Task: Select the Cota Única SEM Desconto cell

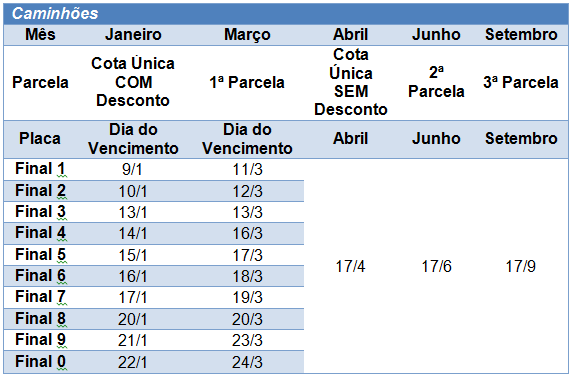Action: tap(351, 82)
